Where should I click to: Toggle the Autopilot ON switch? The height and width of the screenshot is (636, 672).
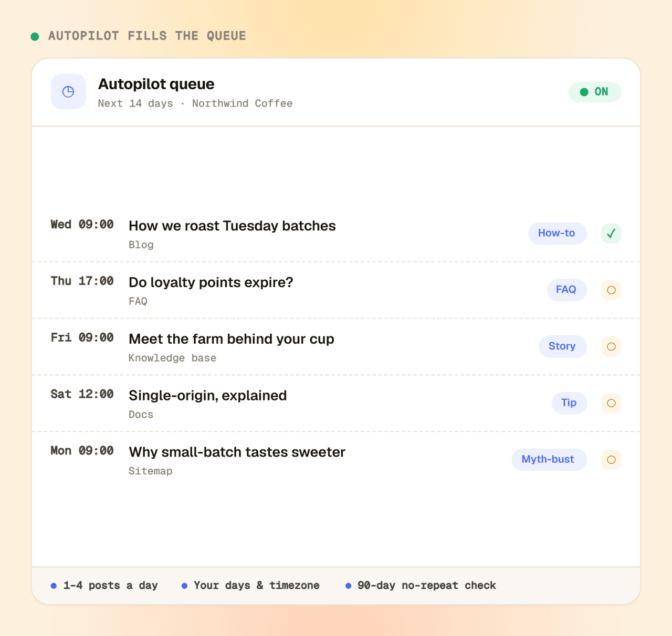[x=594, y=92]
